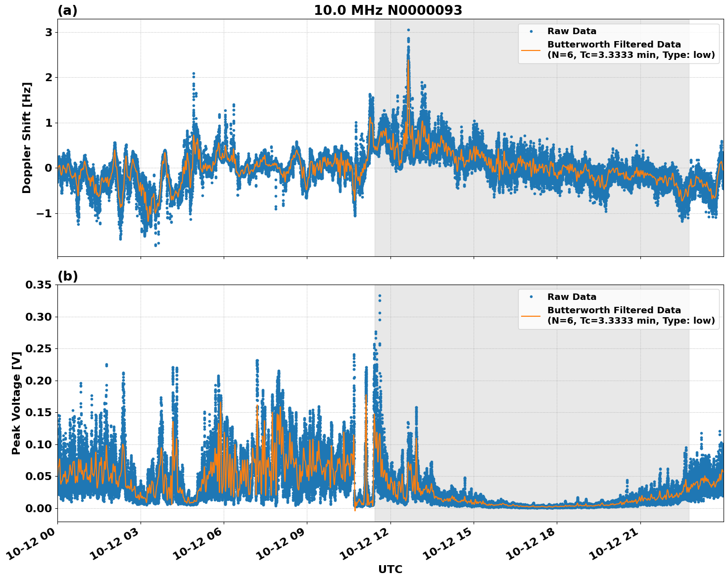Click the blue Raw Data marker in panel (a) legend
Image resolution: width=728 pixels, height=580 pixels.
(531, 31)
